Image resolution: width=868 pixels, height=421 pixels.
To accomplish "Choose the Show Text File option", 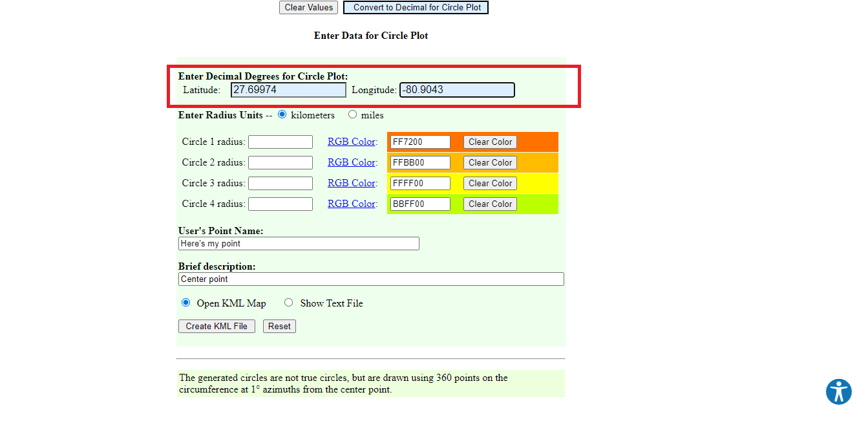I will 289,303.
